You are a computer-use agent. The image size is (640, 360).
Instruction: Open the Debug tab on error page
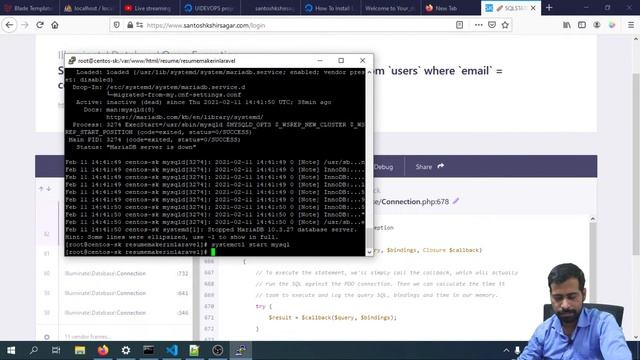[x=383, y=167]
